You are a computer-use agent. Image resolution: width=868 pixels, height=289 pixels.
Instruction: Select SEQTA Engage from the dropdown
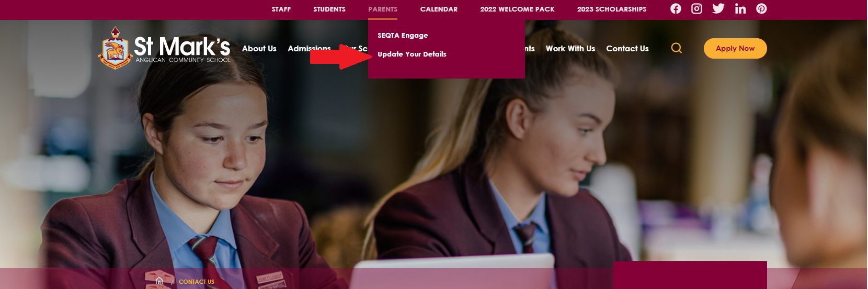[x=403, y=36]
